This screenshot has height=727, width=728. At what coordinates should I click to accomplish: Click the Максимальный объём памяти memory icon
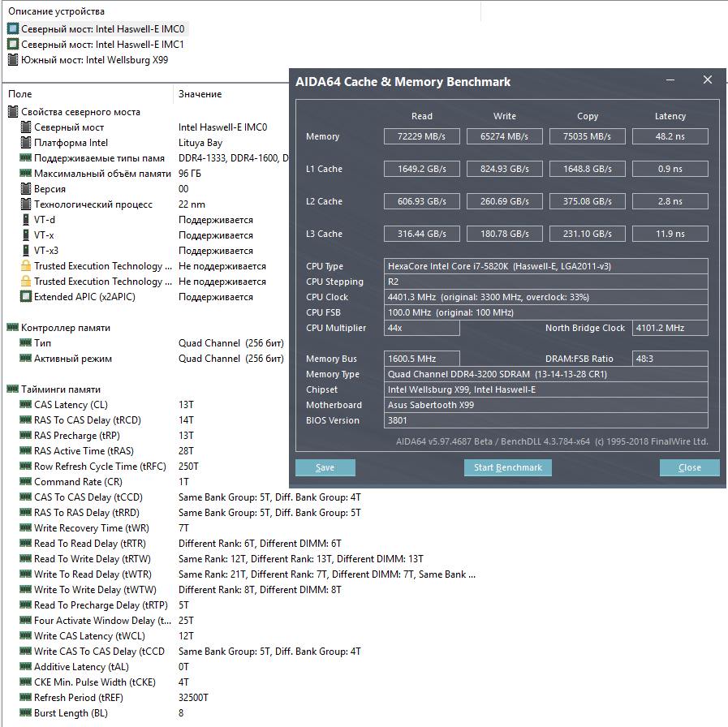26,173
